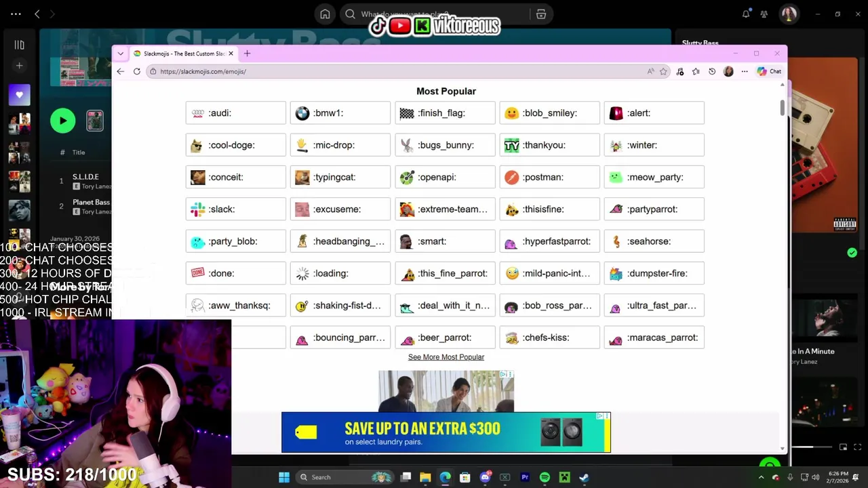This screenshot has height=488, width=868.
Task: Open the :thankyou: emoji
Action: click(x=549, y=145)
